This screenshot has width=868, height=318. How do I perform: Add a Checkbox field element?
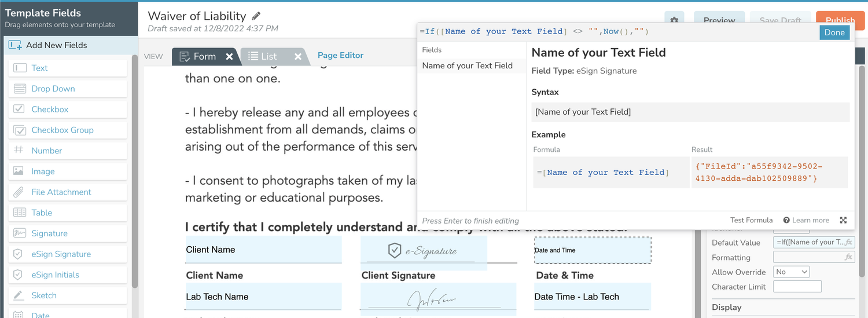[x=68, y=109]
